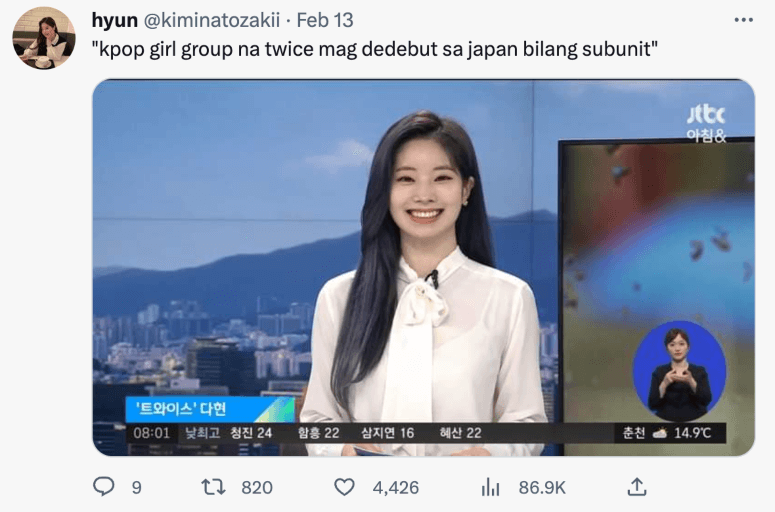This screenshot has width=775, height=512.
Task: Click the sign language interpreter circle inset
Action: 680,371
